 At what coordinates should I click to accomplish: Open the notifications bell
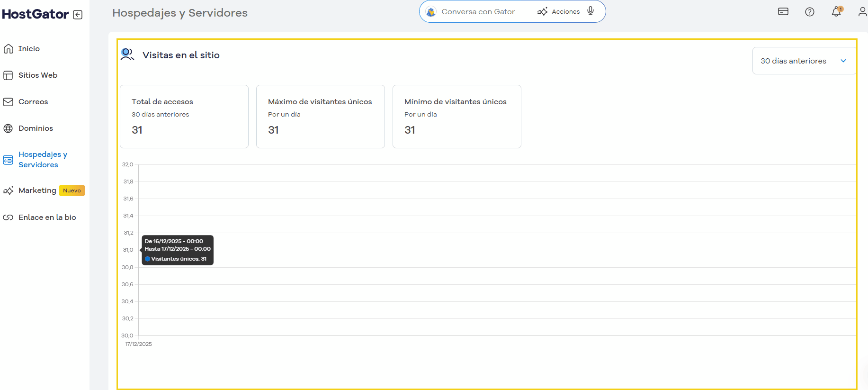coord(837,11)
